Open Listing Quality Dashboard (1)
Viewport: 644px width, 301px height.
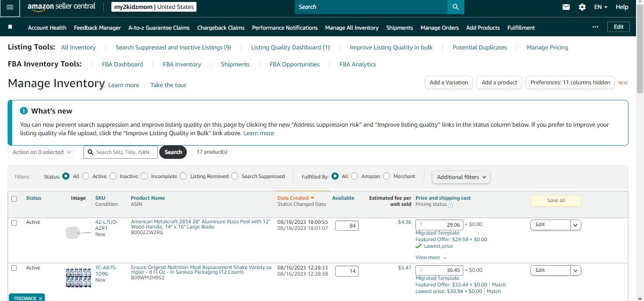click(290, 48)
